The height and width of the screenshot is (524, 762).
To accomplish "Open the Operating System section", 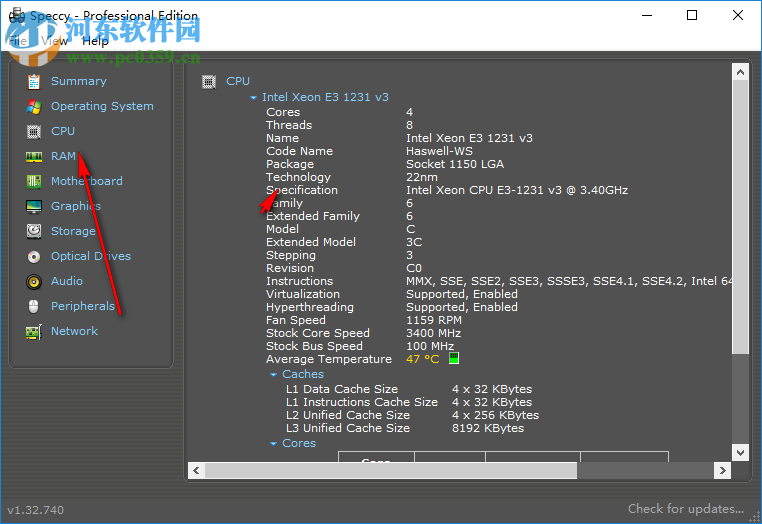I will tap(102, 106).
